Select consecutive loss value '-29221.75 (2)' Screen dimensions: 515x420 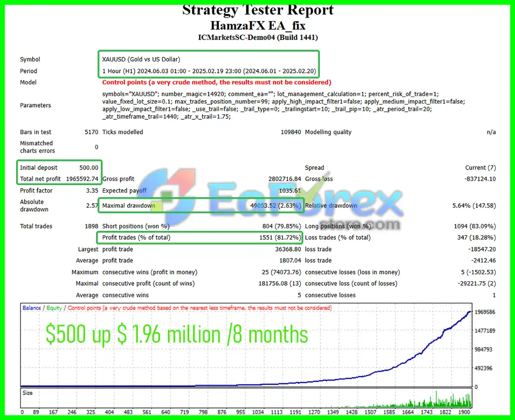click(x=477, y=283)
